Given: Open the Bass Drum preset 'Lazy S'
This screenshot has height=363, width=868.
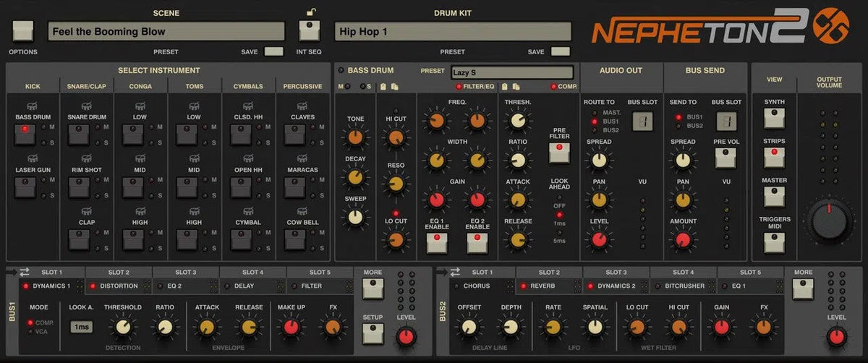Looking at the screenshot, I should click(x=511, y=72).
